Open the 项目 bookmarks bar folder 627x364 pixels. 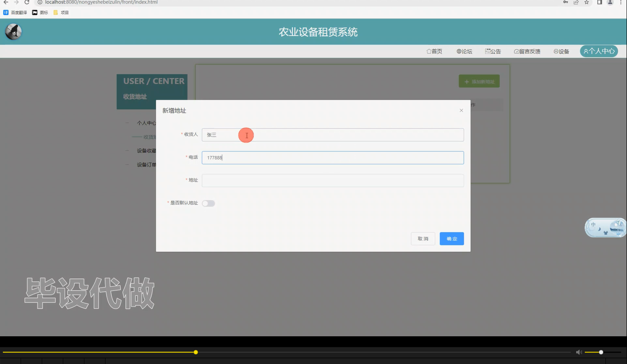(60, 12)
